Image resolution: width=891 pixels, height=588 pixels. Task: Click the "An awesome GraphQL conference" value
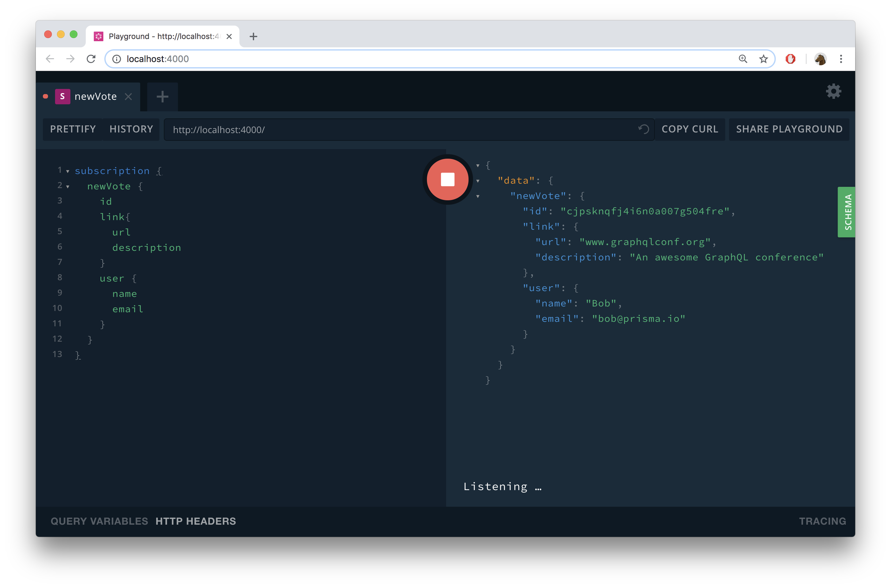click(x=727, y=257)
